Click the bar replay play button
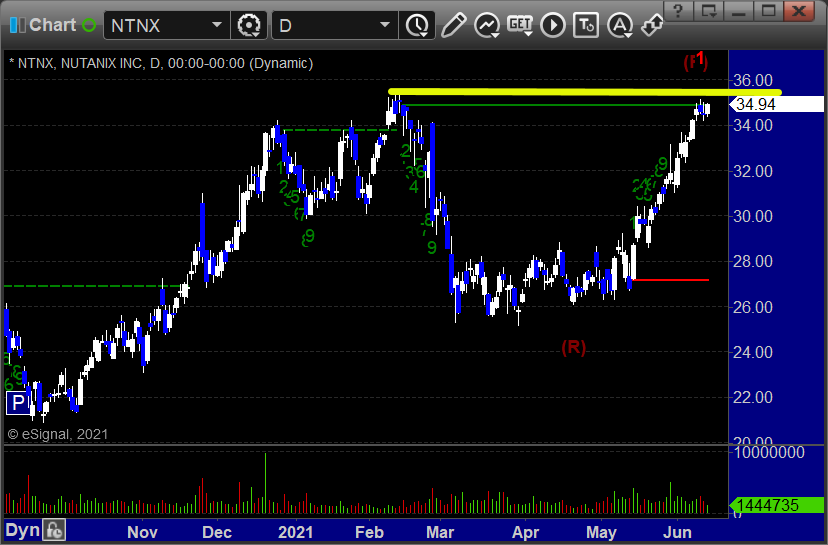The width and height of the screenshot is (828, 545). pyautogui.click(x=553, y=25)
